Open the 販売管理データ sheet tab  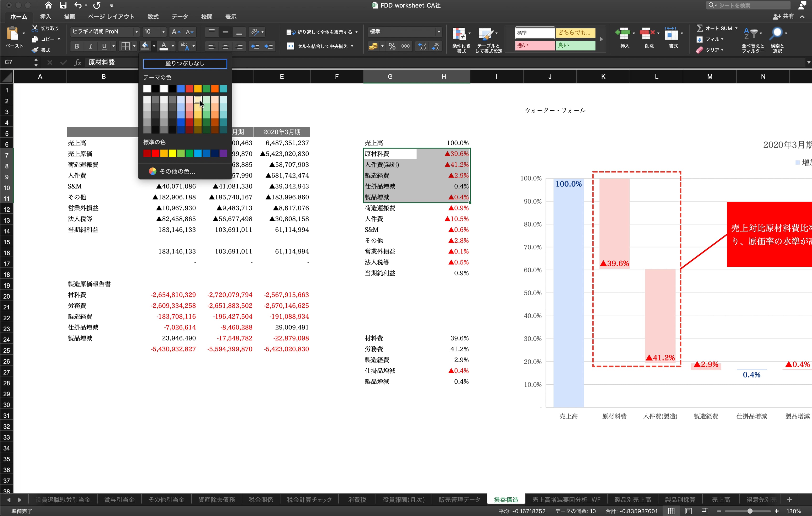(x=459, y=500)
